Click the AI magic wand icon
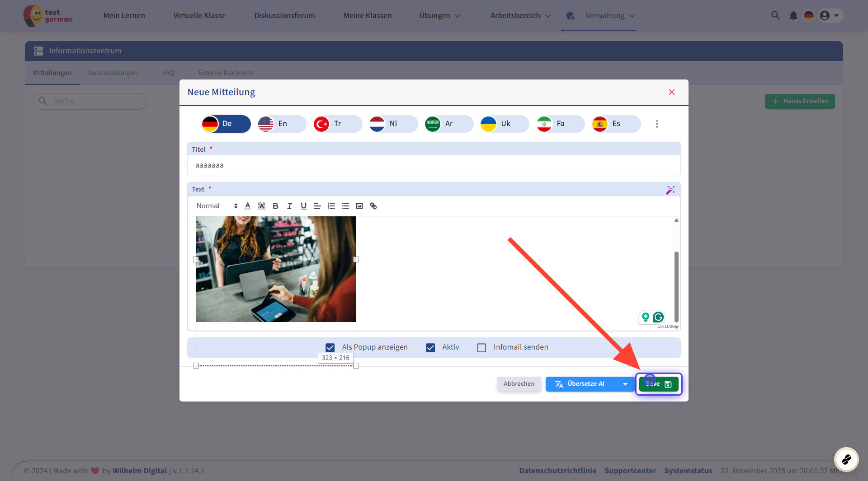The image size is (868, 481). [670, 190]
